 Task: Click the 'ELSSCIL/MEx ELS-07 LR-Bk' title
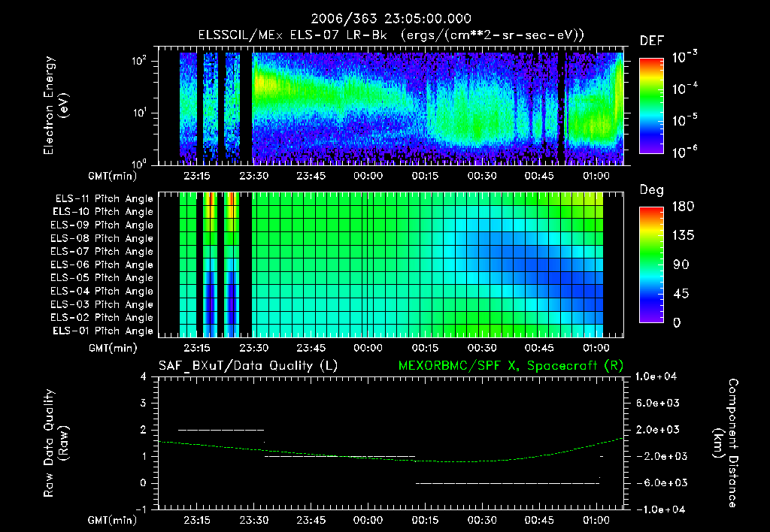pos(293,35)
